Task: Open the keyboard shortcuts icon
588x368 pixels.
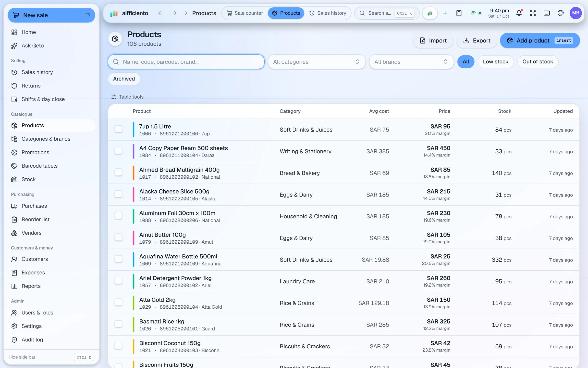Action: click(x=547, y=13)
